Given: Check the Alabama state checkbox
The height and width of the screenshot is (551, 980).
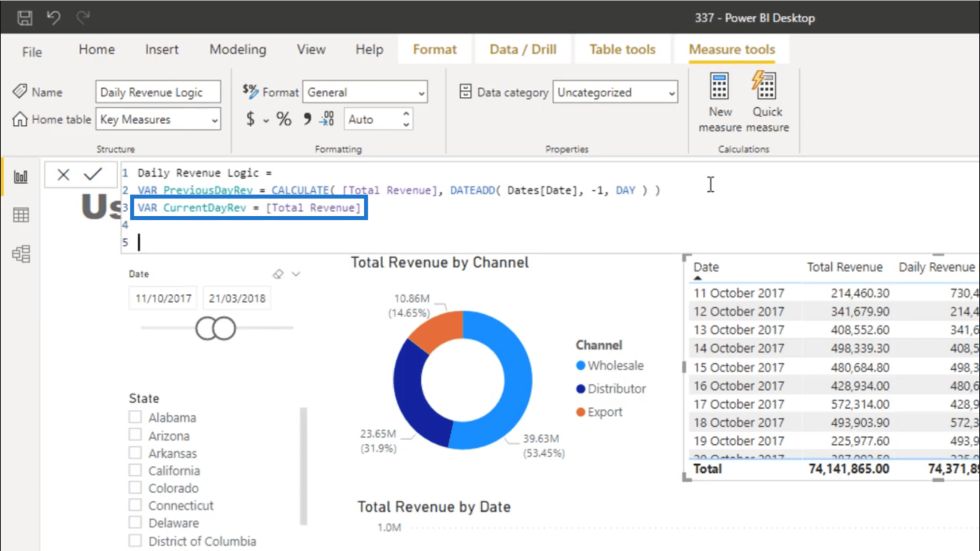Looking at the screenshot, I should click(x=135, y=417).
